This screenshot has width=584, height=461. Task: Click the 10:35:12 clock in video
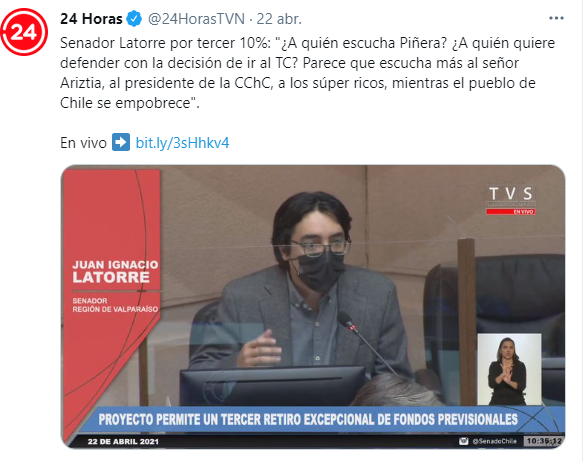tap(544, 441)
